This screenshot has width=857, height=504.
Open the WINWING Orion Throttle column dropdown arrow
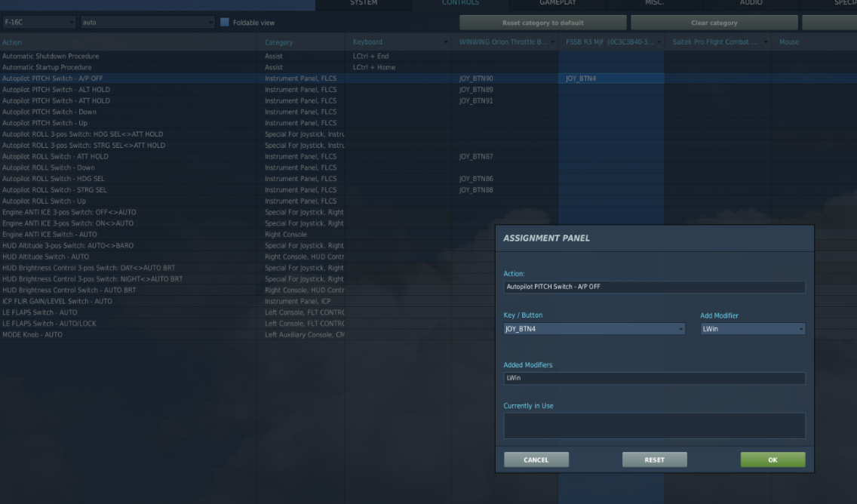click(552, 42)
